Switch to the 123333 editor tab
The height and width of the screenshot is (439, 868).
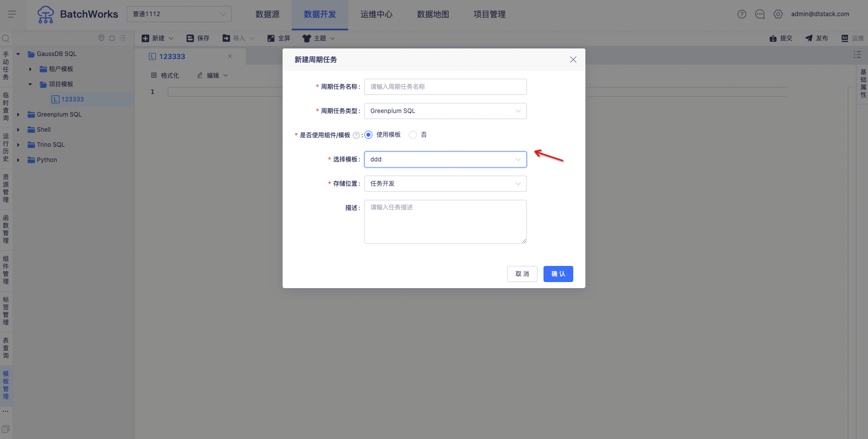click(x=172, y=57)
